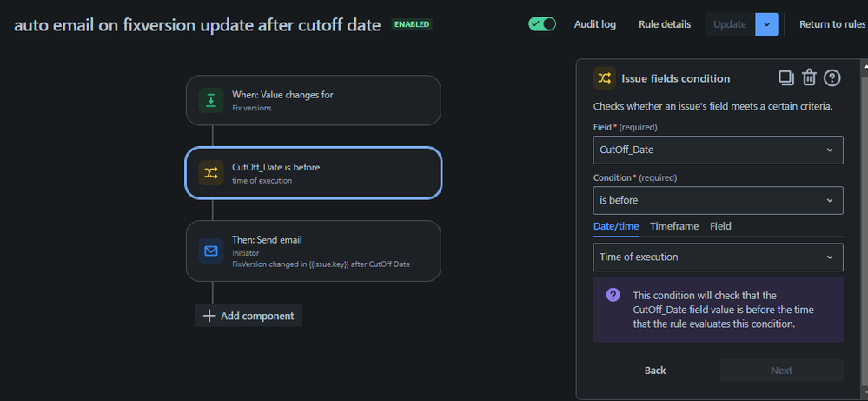Click the green trigger icon in When card
The width and height of the screenshot is (868, 401).
point(211,100)
